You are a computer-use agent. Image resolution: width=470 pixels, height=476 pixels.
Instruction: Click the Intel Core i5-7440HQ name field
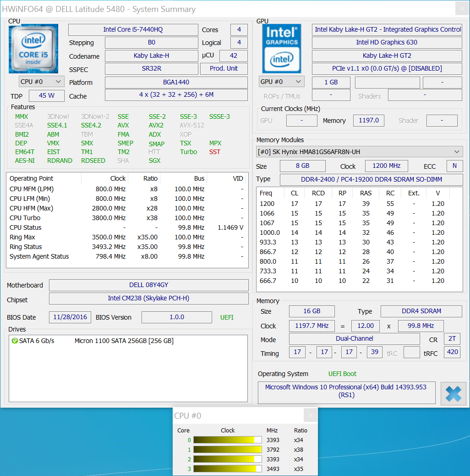133,29
